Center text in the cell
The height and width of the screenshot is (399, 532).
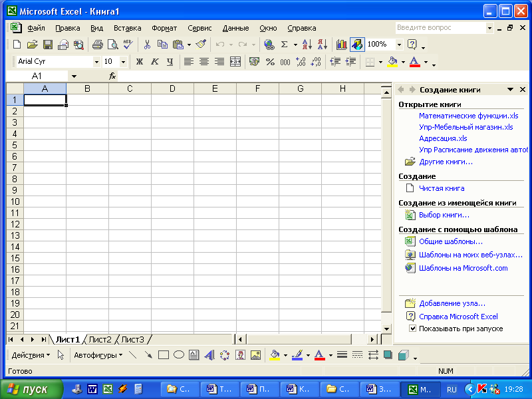[204, 61]
